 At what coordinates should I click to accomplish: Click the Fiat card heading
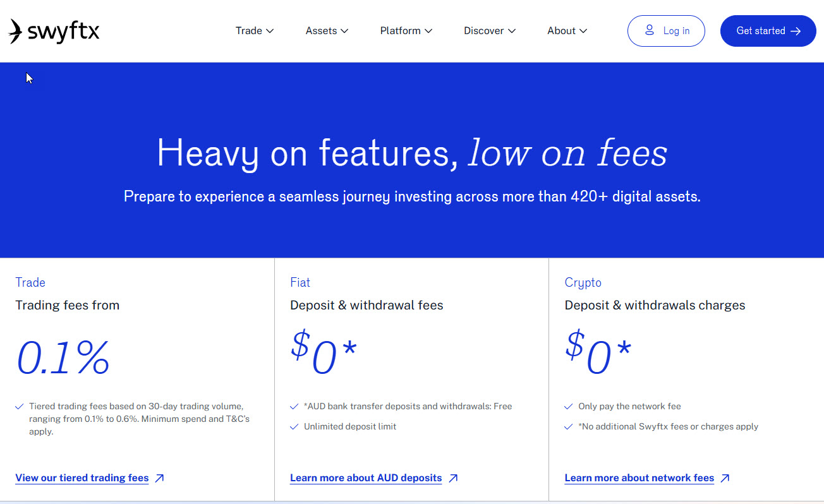[x=300, y=282]
